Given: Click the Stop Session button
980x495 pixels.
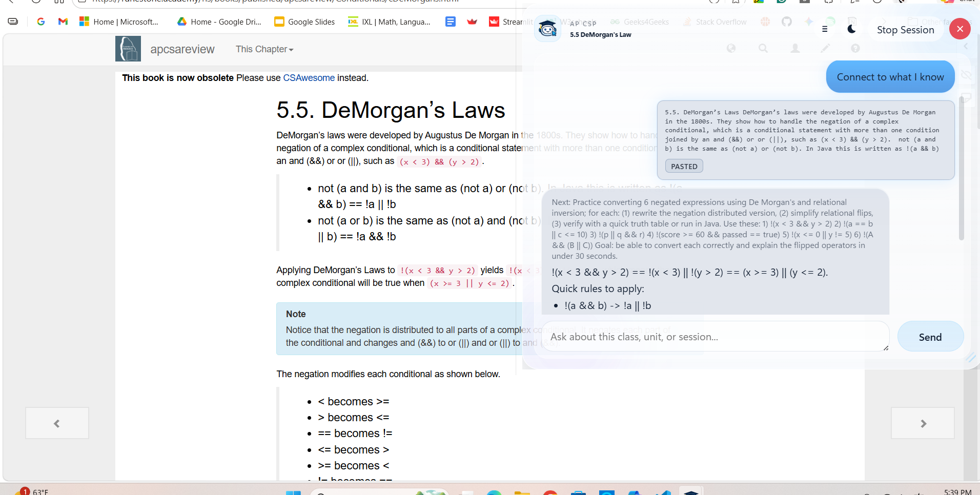Looking at the screenshot, I should click(x=905, y=30).
